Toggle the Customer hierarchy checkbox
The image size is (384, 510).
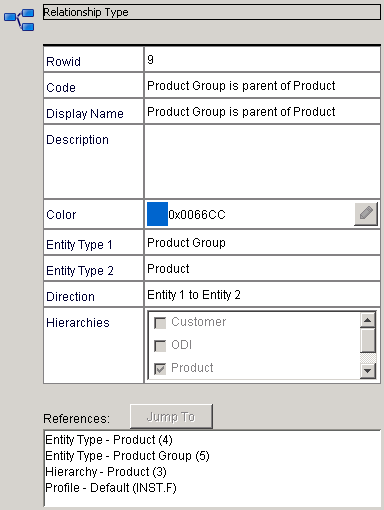coord(160,323)
